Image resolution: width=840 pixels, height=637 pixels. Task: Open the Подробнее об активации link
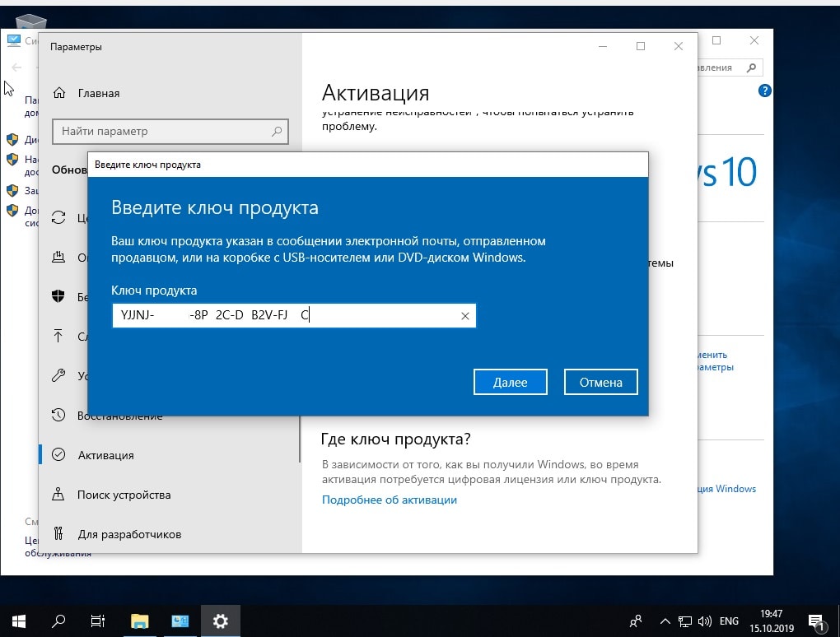pos(389,500)
